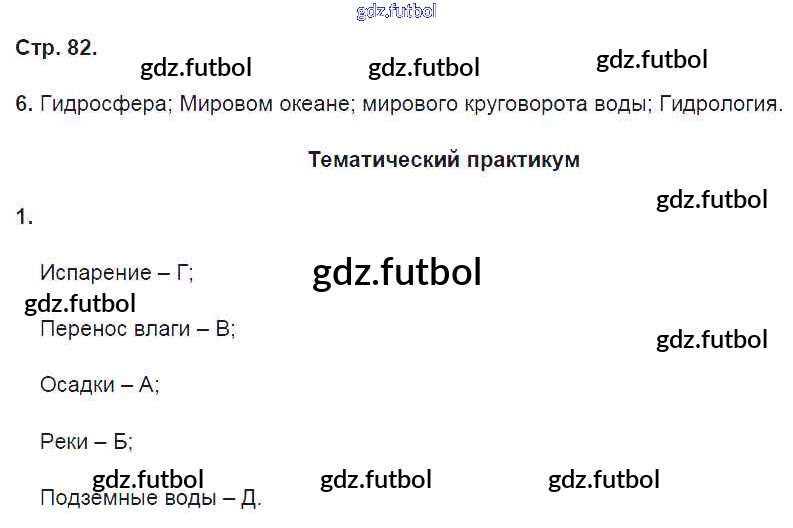Click the gdz.futbol watermark above the word "Гидрология"

[x=652, y=60]
